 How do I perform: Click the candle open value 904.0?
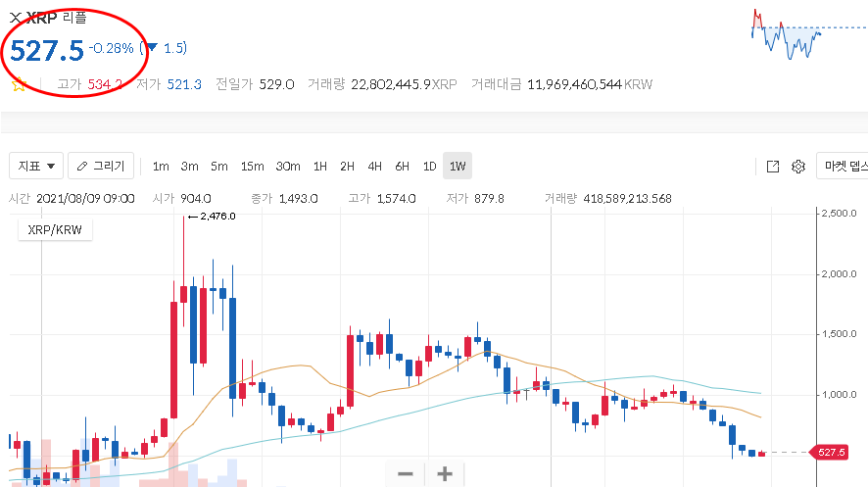[x=195, y=199]
